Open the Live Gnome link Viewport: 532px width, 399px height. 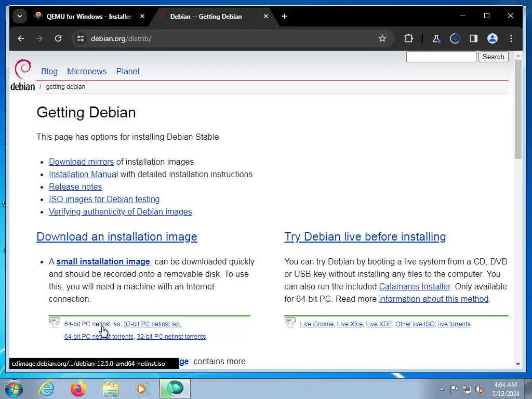(x=316, y=324)
